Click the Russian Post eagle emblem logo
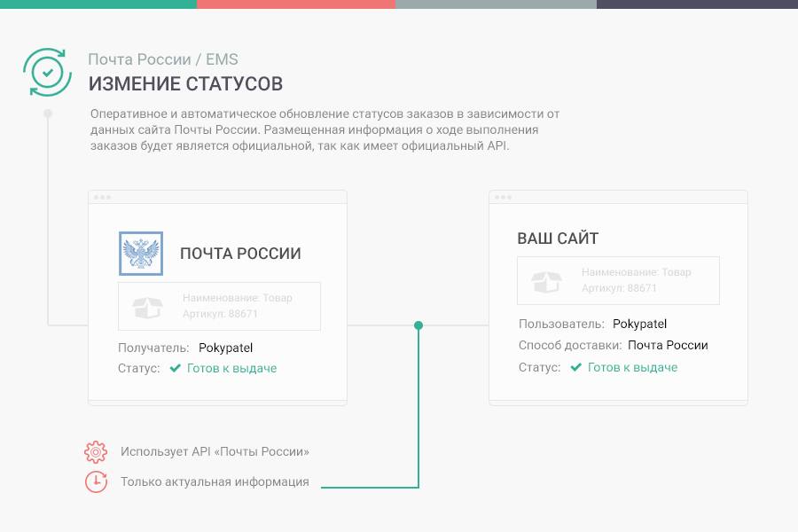This screenshot has width=798, height=532. (140, 254)
